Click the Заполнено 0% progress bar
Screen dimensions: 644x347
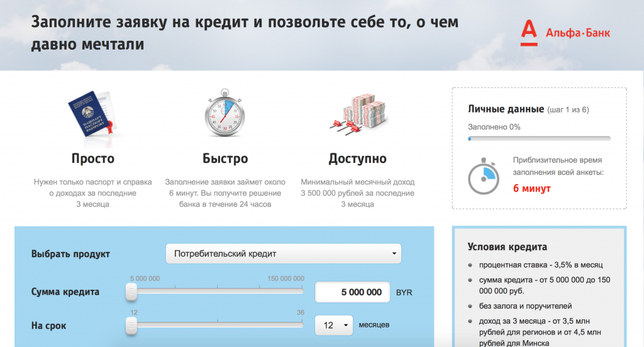tap(538, 138)
